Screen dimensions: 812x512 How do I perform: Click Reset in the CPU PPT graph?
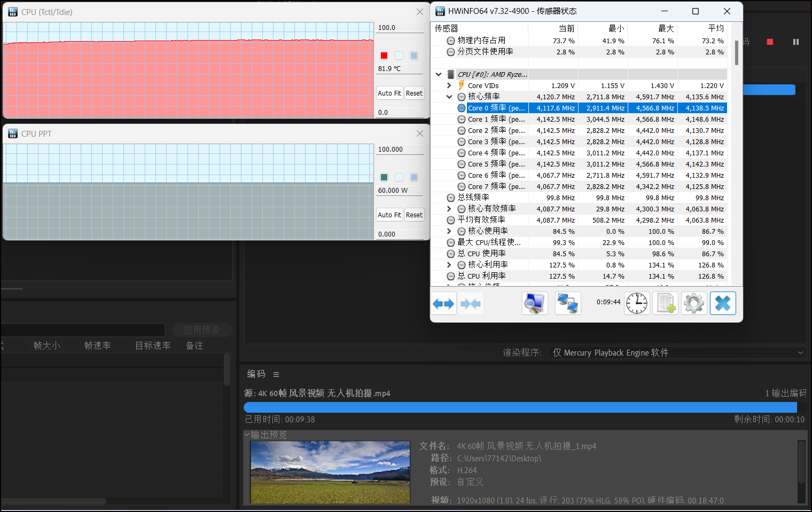(414, 215)
